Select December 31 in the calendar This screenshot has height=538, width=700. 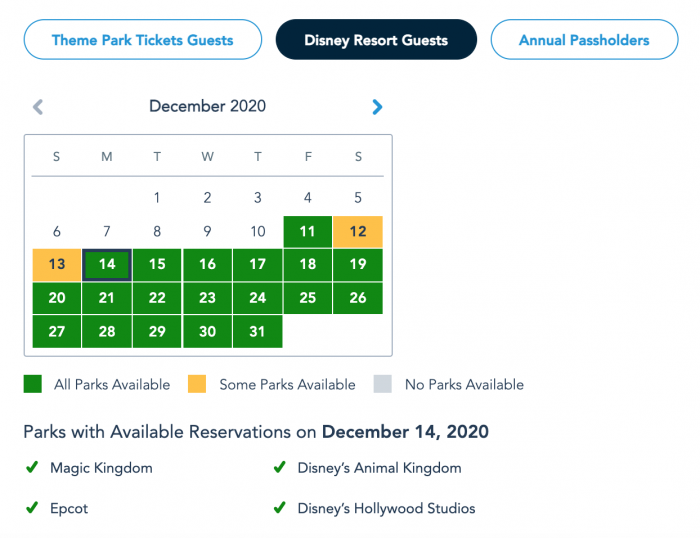[258, 331]
